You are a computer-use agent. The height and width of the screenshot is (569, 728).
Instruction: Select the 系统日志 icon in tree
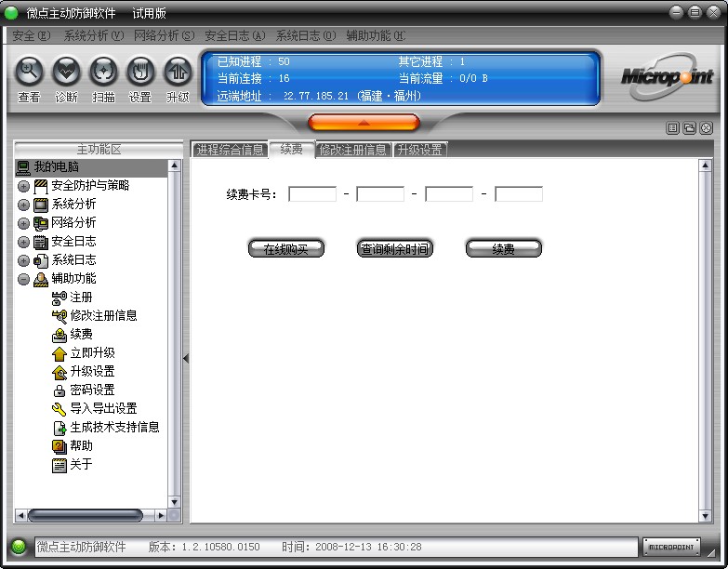41,260
